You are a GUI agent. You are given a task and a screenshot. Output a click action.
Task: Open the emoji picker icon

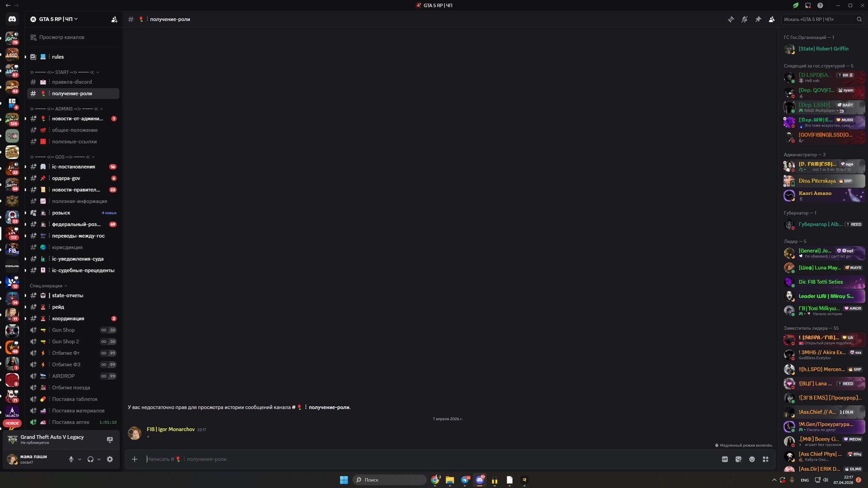[752, 459]
